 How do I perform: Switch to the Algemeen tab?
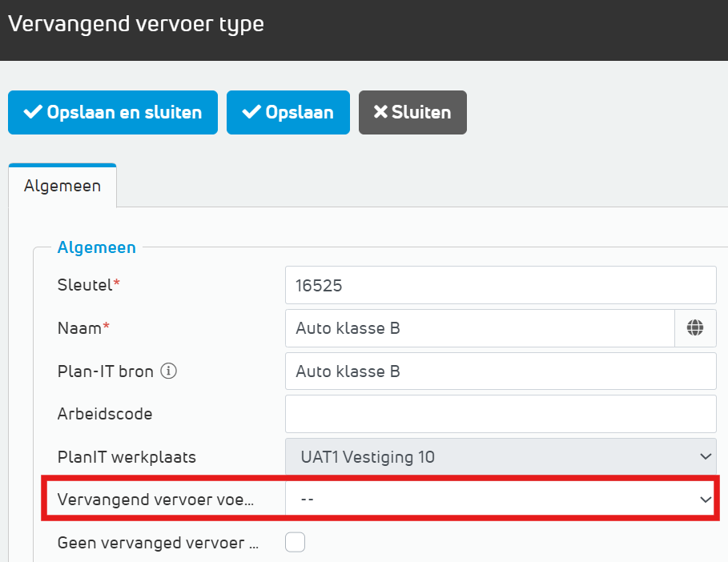(x=62, y=186)
